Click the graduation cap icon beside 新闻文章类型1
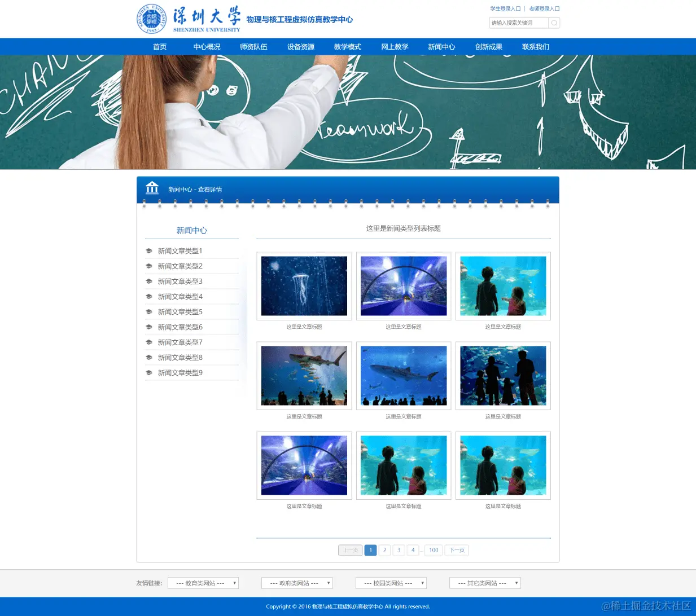Screen dimensions: 696x616 click(148, 250)
